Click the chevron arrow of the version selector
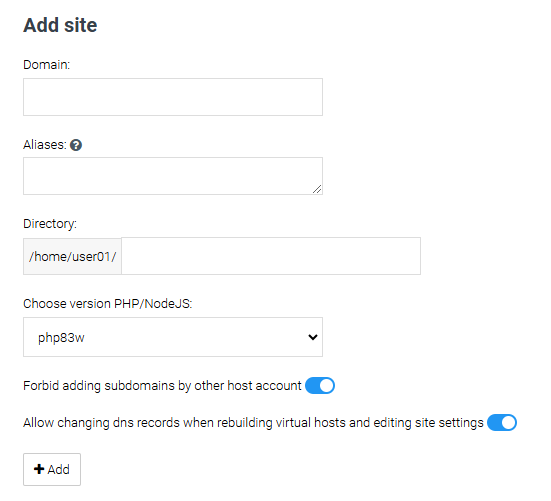 pos(313,337)
